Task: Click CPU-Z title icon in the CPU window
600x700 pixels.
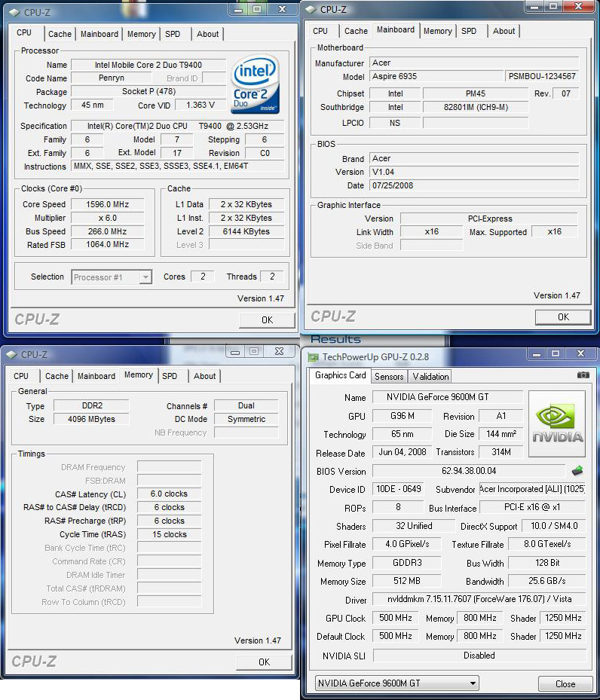Action: [14, 13]
